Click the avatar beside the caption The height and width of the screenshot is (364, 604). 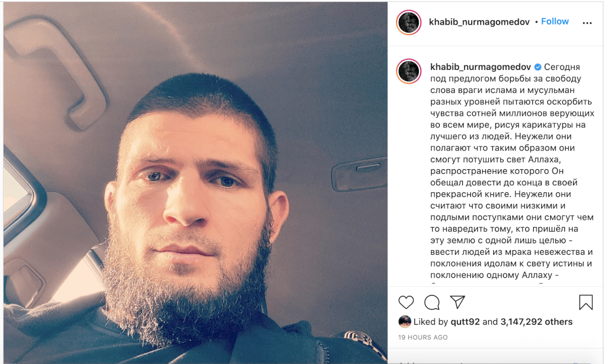click(409, 71)
